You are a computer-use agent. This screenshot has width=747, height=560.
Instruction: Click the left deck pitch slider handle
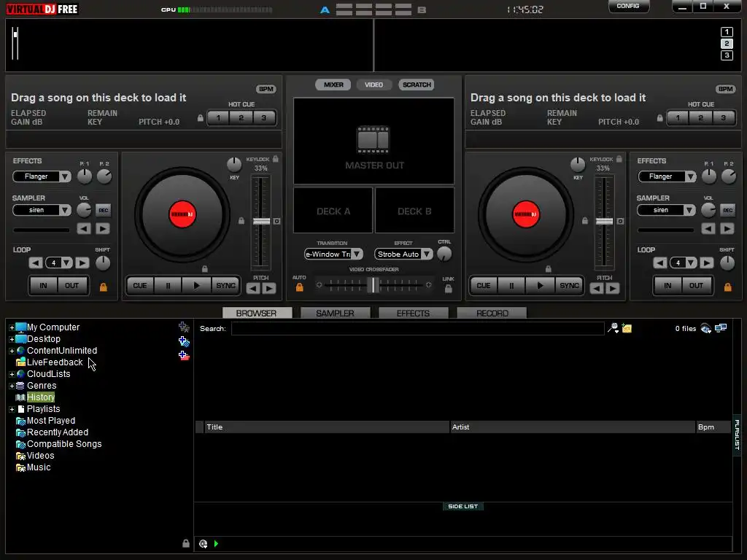[x=261, y=222]
